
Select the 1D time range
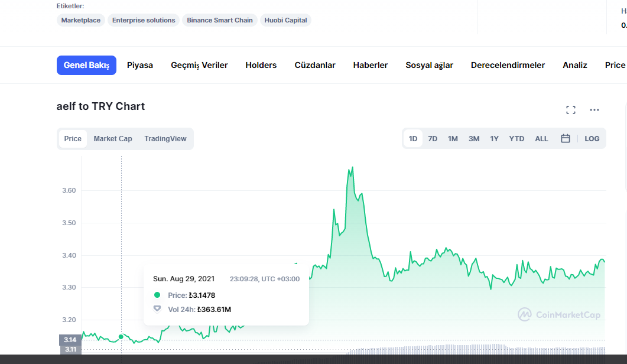(413, 139)
